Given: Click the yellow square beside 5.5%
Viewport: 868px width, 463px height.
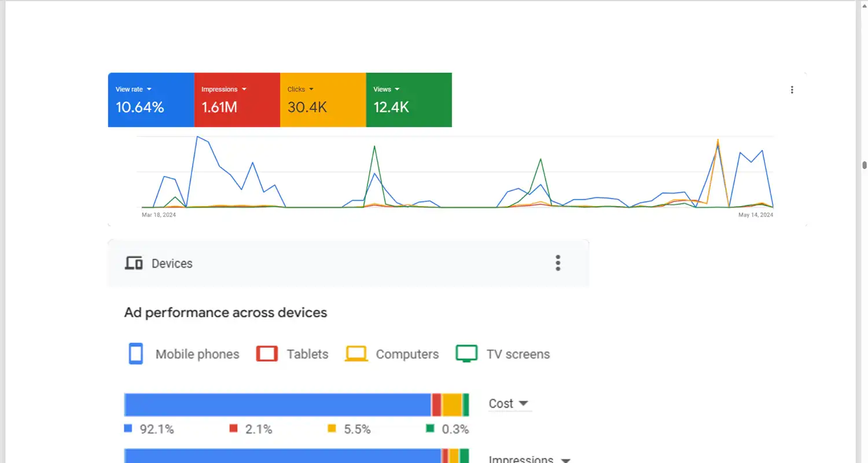Looking at the screenshot, I should [331, 428].
